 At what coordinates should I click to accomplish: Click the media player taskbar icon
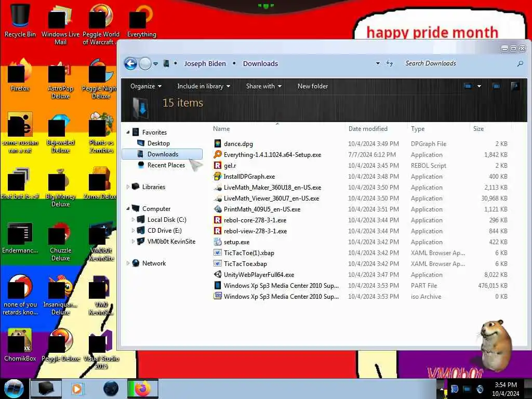click(77, 389)
